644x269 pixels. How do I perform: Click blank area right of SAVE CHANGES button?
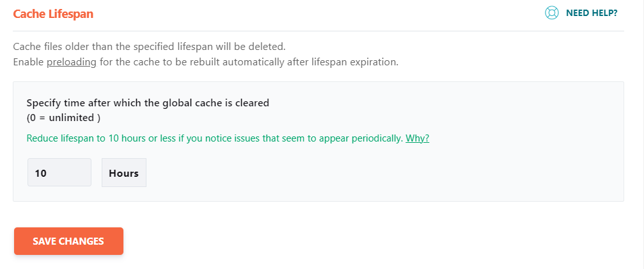tap(370, 241)
